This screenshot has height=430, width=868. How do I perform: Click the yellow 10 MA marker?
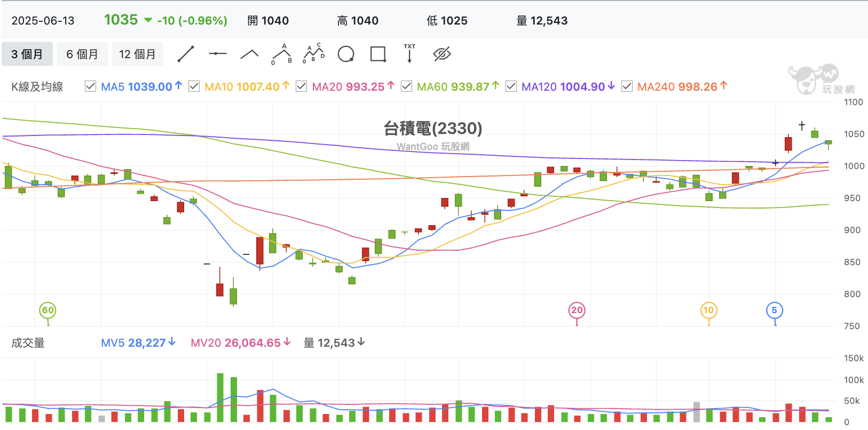tap(708, 310)
